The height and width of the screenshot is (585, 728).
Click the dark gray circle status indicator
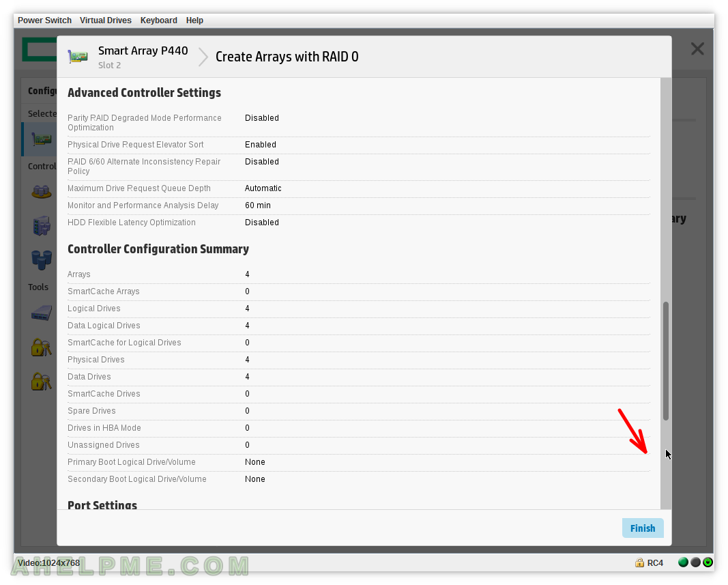(x=695, y=562)
